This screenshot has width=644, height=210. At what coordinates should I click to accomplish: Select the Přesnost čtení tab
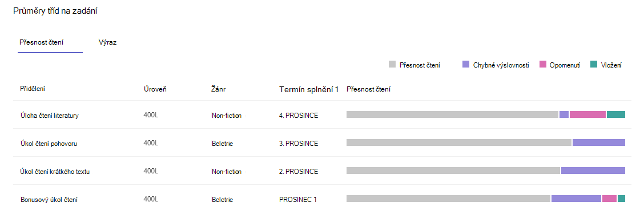42,42
